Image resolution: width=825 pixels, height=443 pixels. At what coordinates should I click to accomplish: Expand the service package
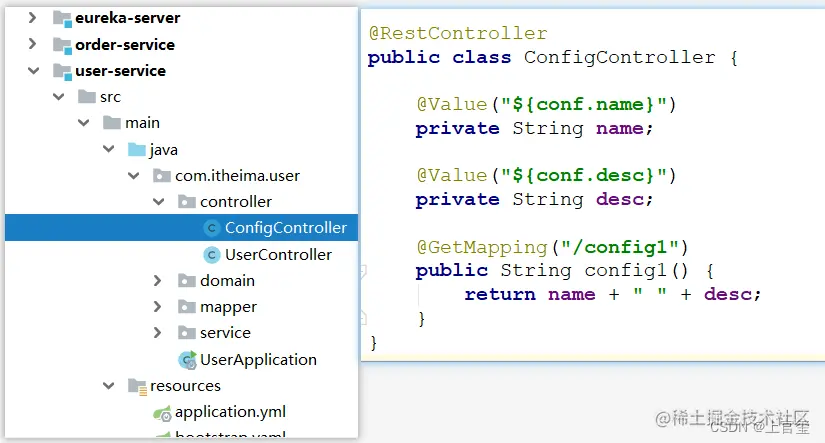coord(157,333)
